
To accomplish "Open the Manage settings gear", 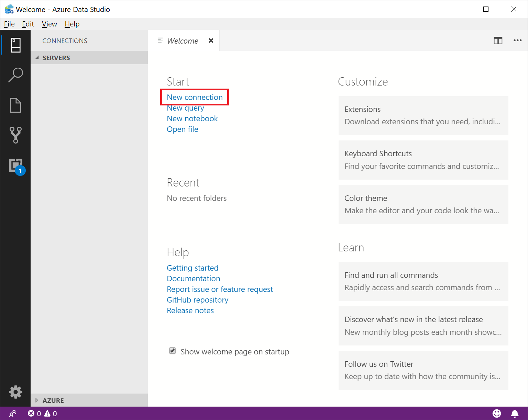I will pyautogui.click(x=15, y=392).
